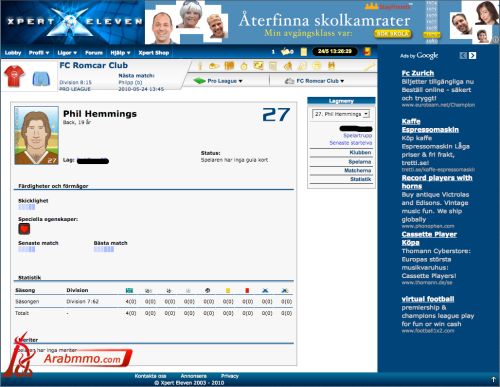
Task: Click Privacy in the footer
Action: [230, 376]
